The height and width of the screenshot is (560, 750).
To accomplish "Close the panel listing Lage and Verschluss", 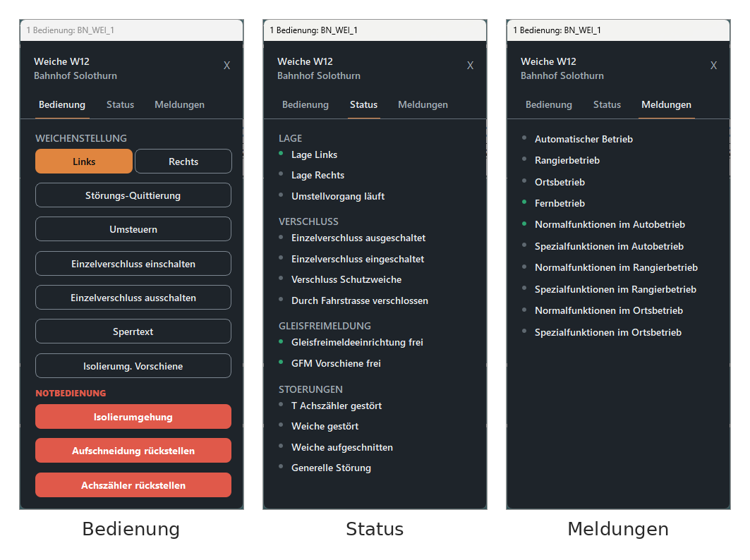I will [470, 66].
